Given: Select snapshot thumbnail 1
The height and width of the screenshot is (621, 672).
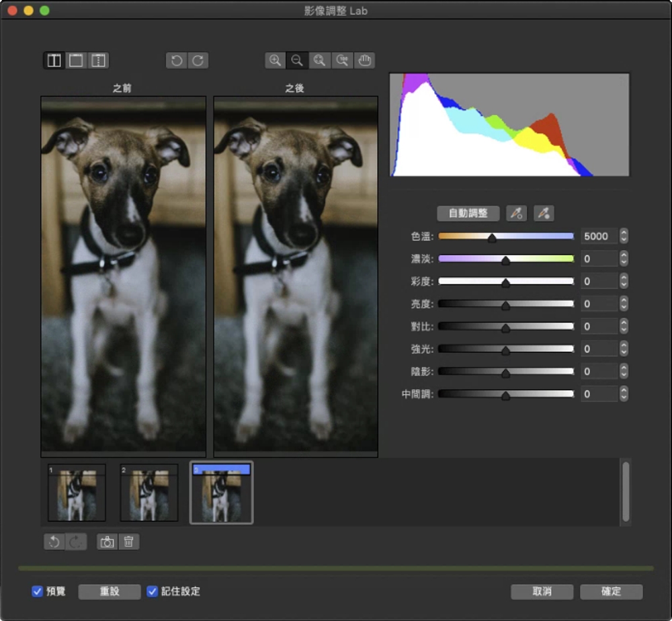Looking at the screenshot, I should coord(77,493).
